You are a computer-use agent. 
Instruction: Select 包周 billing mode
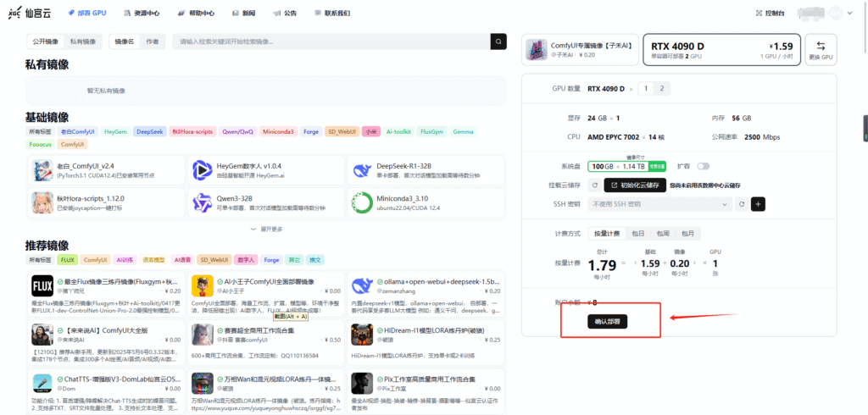(663, 234)
